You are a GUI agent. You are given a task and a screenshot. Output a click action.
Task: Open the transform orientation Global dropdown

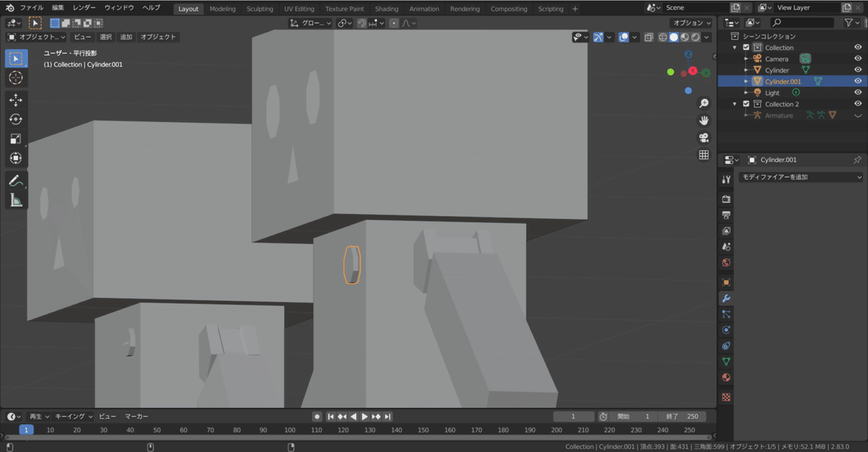pos(310,23)
